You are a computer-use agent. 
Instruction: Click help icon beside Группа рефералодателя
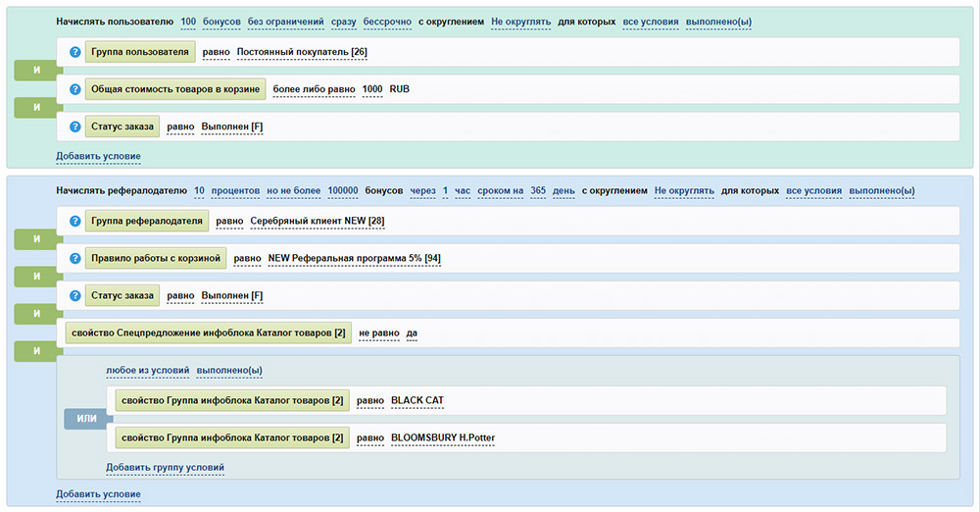point(75,222)
